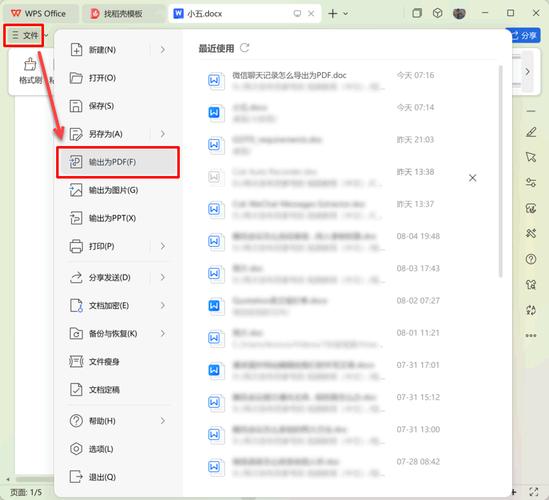This screenshot has width=549, height=500.
Task: Open the 文件 menu button
Action: tap(24, 35)
